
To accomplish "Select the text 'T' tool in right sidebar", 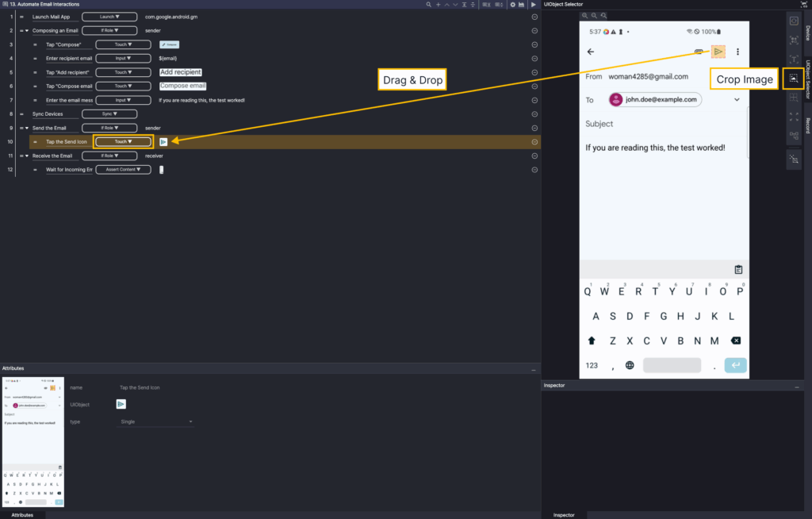I will click(x=794, y=60).
